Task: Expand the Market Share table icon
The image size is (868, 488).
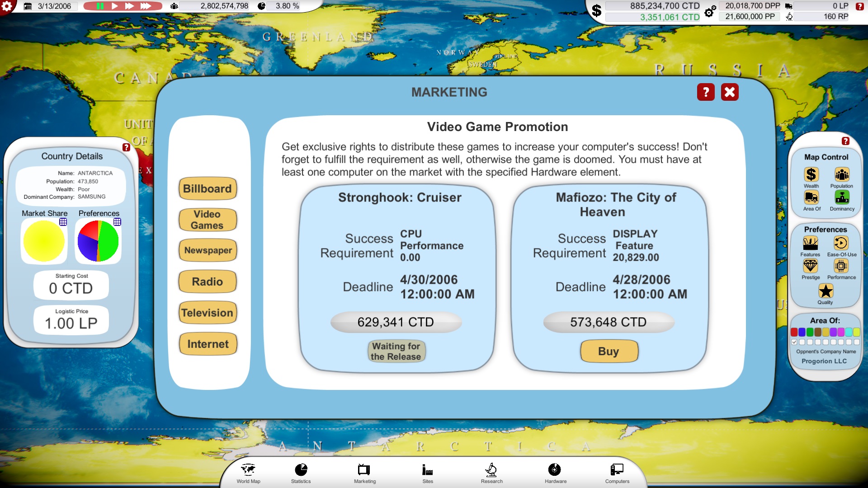Action: 63,222
